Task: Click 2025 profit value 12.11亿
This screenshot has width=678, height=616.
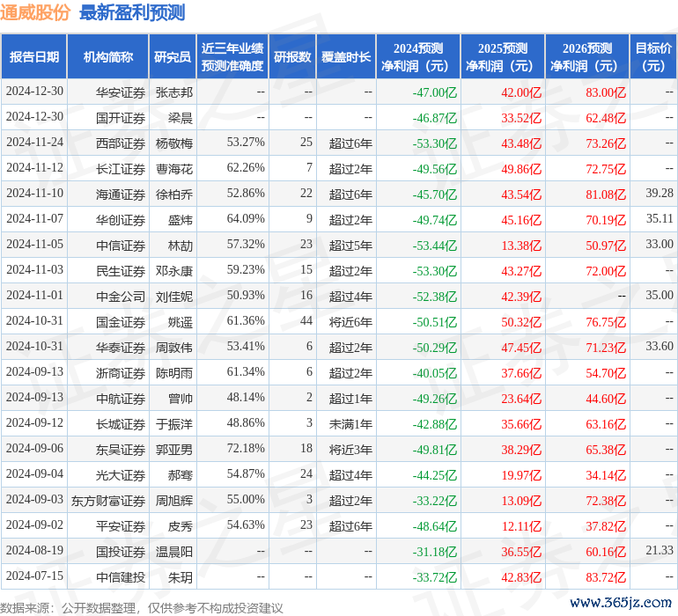Action: (x=521, y=526)
